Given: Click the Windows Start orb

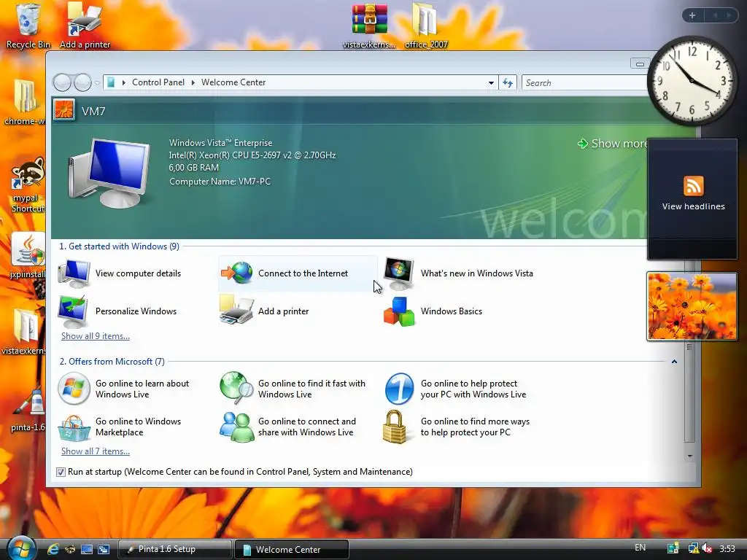Looking at the screenshot, I should click(x=21, y=548).
